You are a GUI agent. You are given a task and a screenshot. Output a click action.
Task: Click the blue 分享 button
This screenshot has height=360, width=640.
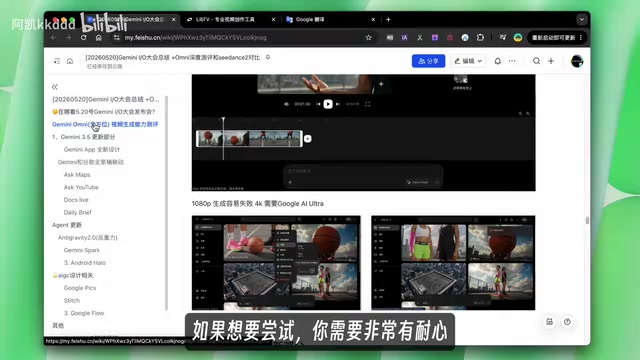428,61
